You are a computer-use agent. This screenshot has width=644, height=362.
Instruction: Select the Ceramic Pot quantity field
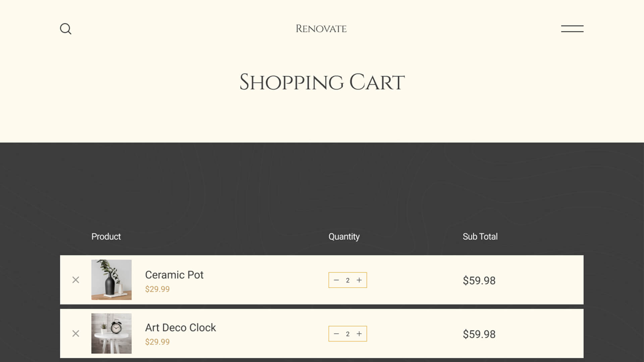[348, 280]
